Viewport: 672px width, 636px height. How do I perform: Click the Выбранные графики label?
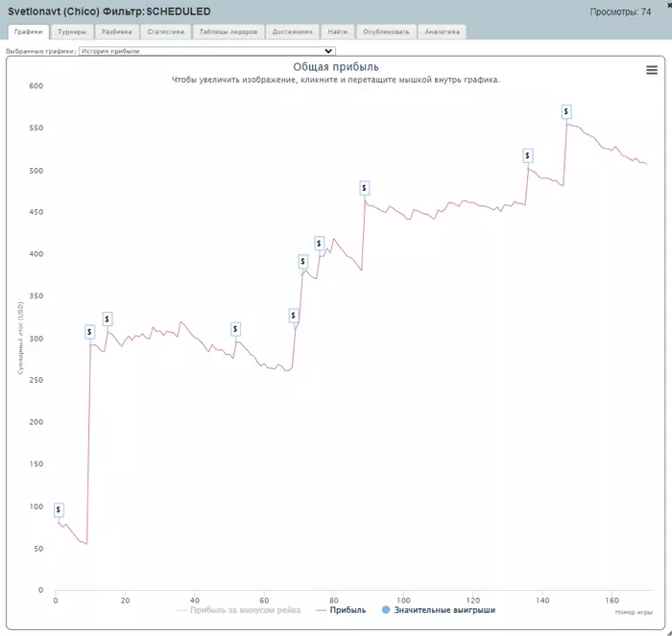click(40, 51)
